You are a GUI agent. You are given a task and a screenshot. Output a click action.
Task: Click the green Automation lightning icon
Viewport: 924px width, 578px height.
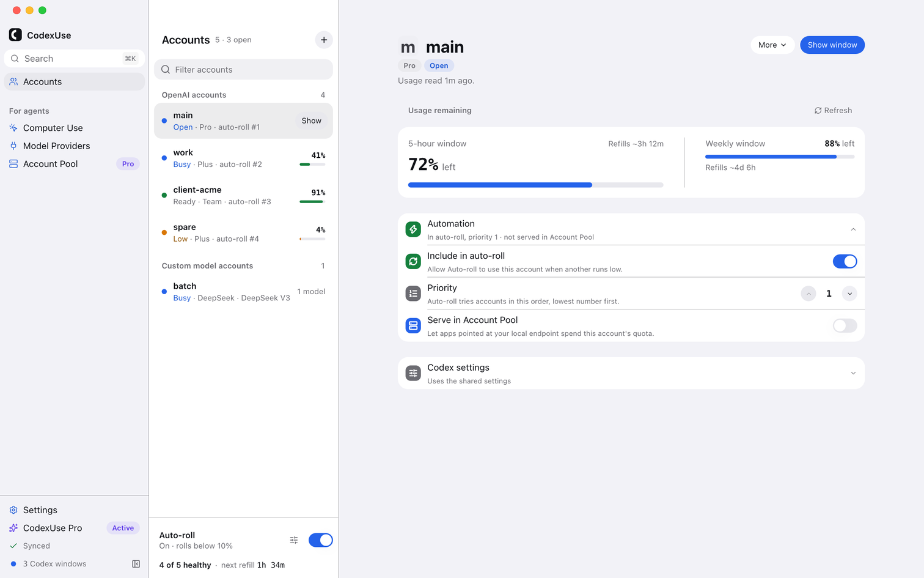click(413, 229)
